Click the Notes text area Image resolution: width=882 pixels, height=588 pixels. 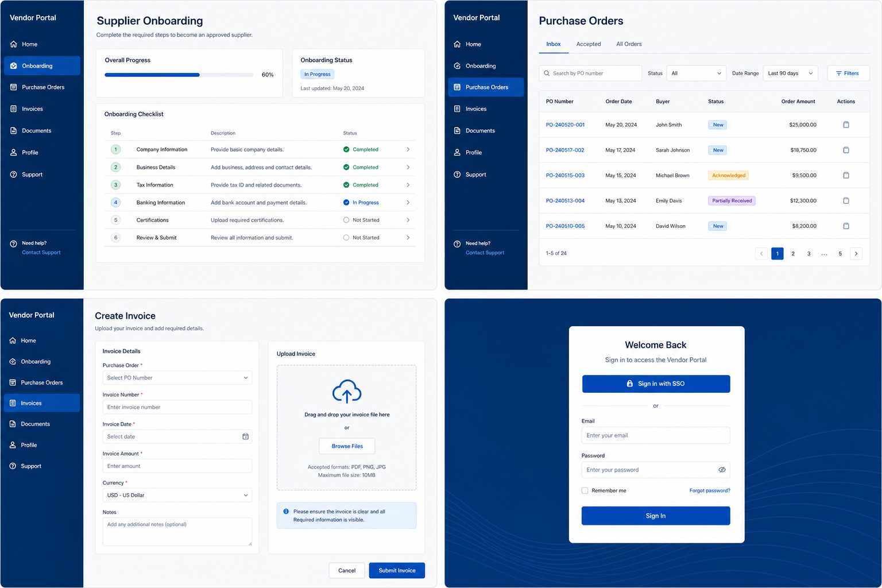click(177, 532)
